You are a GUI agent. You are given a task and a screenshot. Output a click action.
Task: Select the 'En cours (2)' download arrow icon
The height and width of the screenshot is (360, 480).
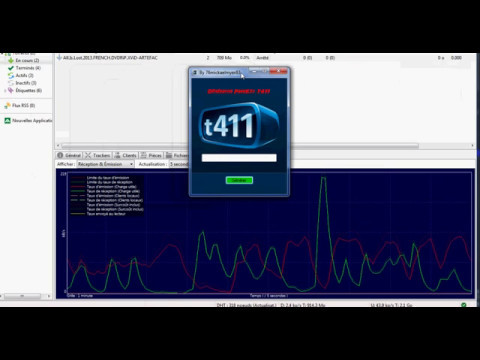11,60
